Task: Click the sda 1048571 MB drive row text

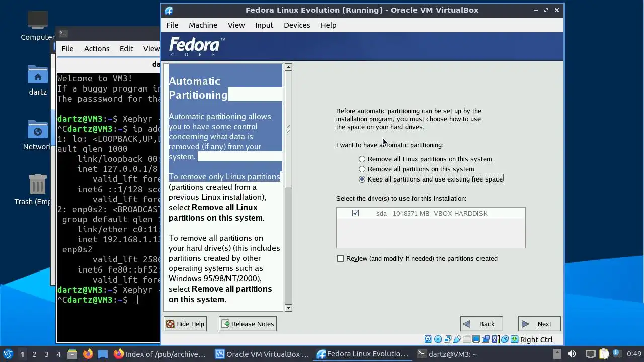Action: coord(432,213)
